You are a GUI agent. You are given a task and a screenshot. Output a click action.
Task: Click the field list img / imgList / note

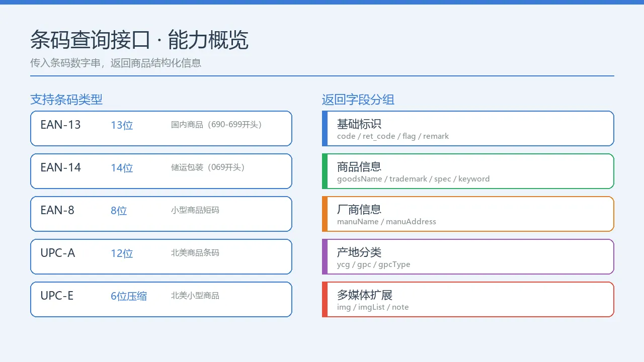click(373, 307)
